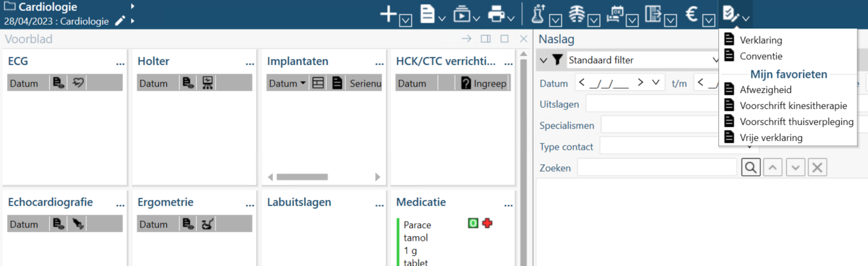This screenshot has height=266, width=868.
Task: Click the euro billing icon
Action: 690,14
